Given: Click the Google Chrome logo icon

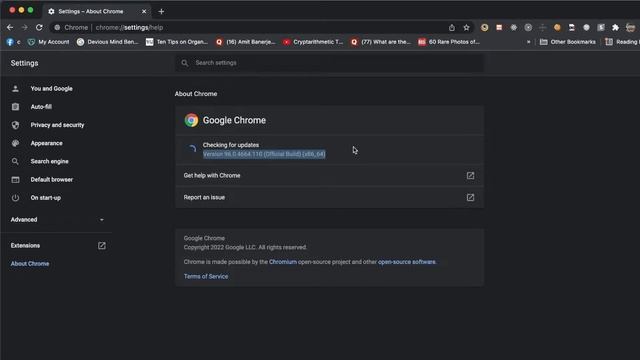Looking at the screenshot, I should (x=191, y=120).
